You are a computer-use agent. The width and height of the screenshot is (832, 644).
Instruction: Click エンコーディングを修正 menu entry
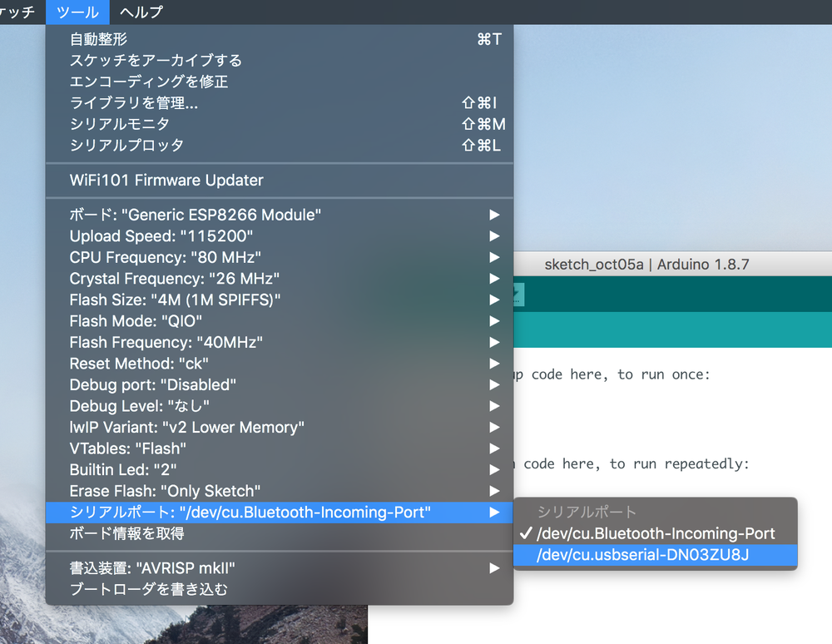click(x=148, y=82)
